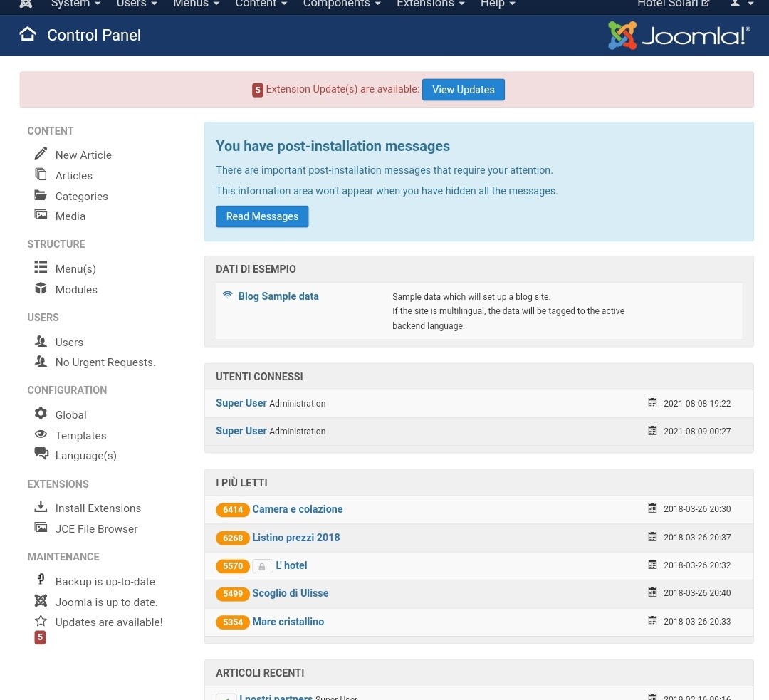
Task: Click the Control Panel home icon
Action: pos(28,34)
